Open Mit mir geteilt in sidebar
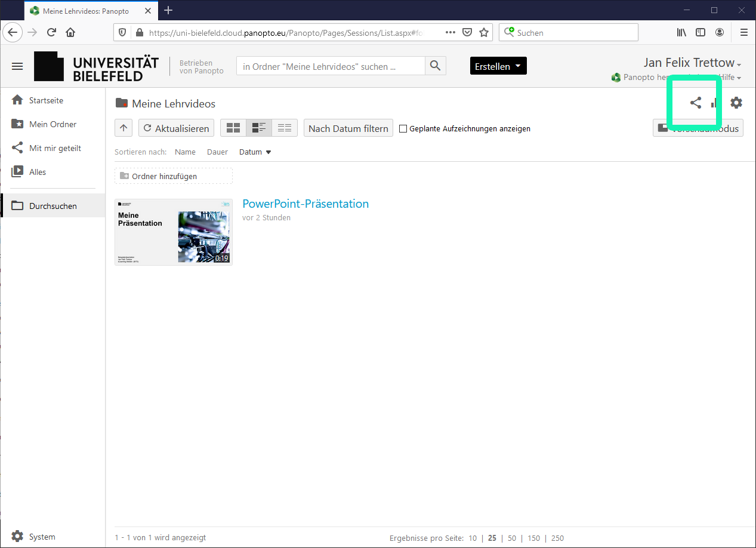Image resolution: width=756 pixels, height=548 pixels. click(55, 148)
